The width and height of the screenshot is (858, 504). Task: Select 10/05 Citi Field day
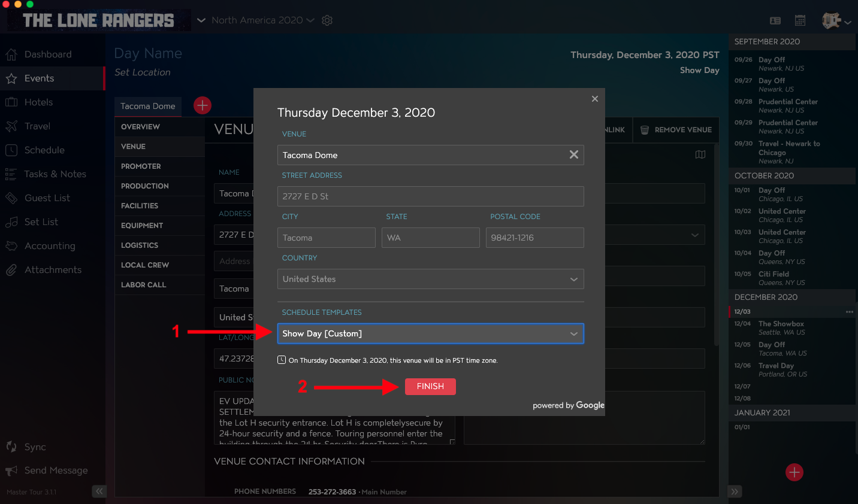click(x=791, y=278)
